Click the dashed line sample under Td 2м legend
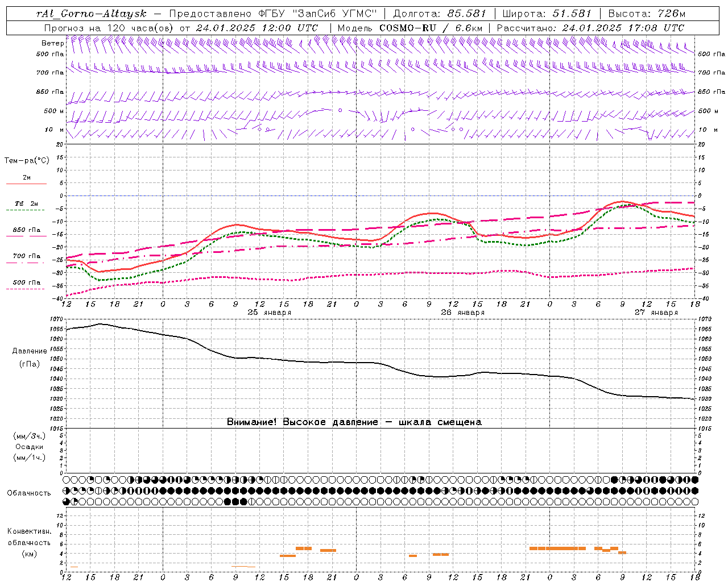Viewport: 728px width, 582px height. (26, 210)
